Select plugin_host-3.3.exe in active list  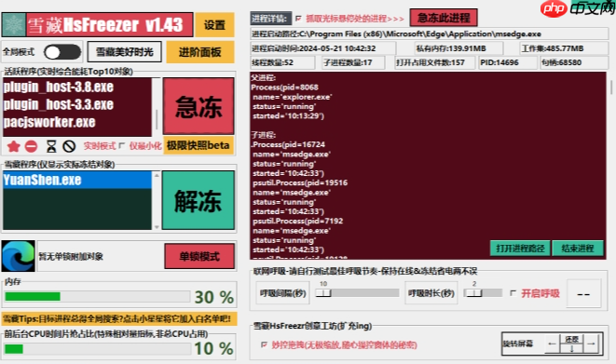(x=77, y=104)
